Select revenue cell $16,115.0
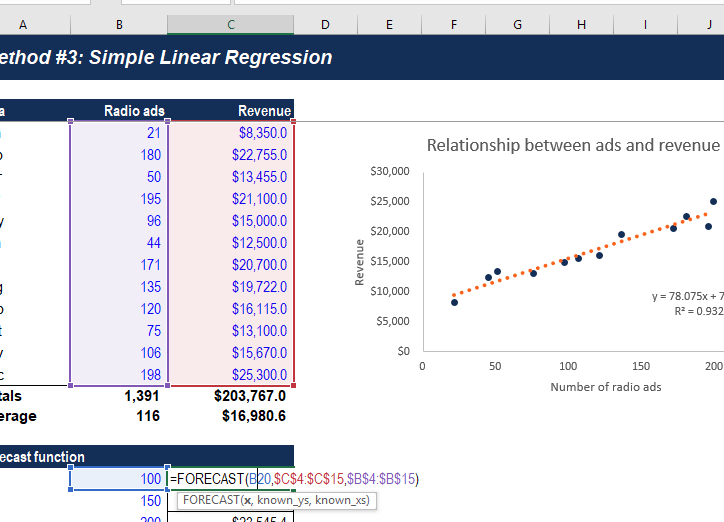The height and width of the screenshot is (522, 724). point(231,309)
